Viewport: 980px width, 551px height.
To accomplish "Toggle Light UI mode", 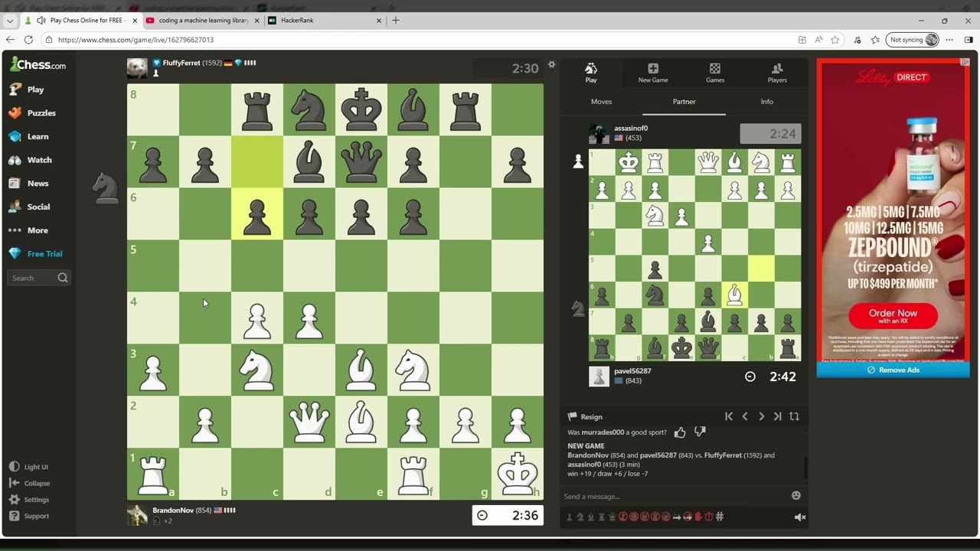I will click(x=29, y=467).
